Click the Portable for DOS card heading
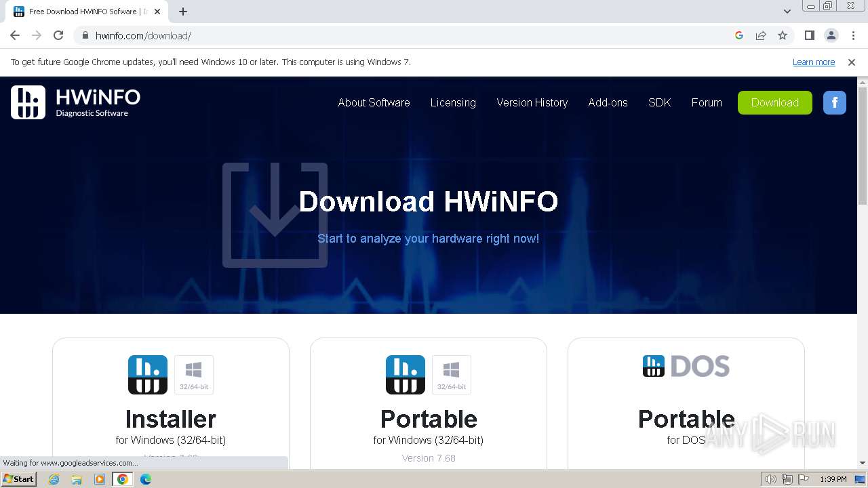The height and width of the screenshot is (488, 868). [686, 419]
